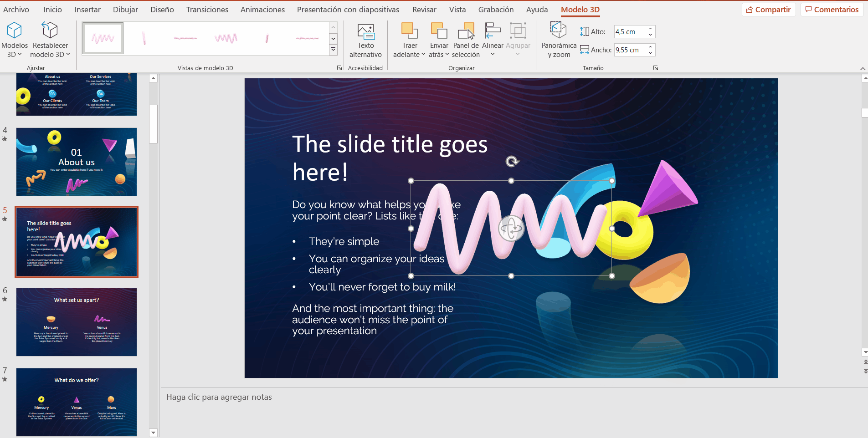Click the notes area Haga clic para agregar notas
This screenshot has width=868, height=438.
[219, 397]
